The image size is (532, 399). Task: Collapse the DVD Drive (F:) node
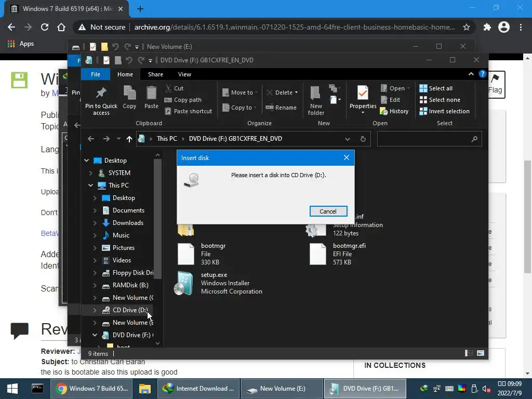[95, 335]
